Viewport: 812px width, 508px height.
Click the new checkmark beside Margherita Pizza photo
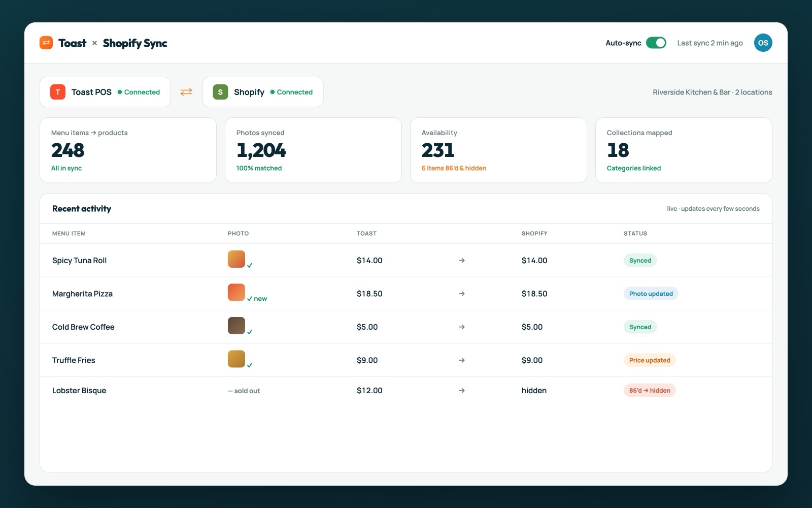coord(257,299)
